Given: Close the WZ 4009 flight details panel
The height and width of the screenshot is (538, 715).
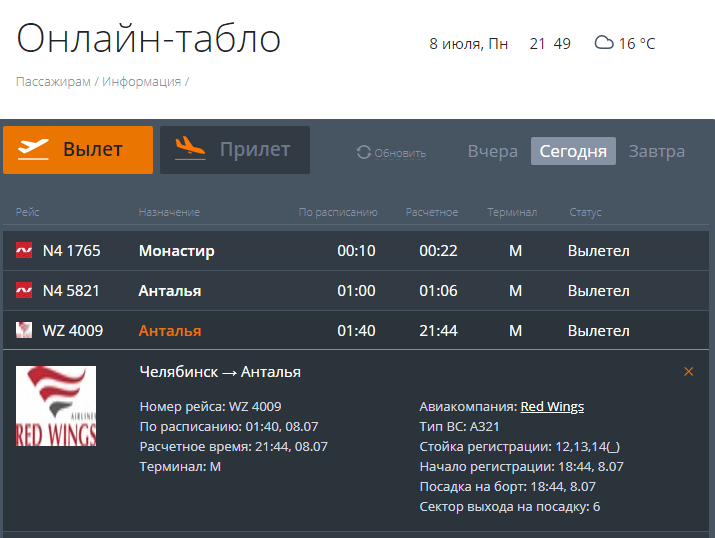Looking at the screenshot, I should click(x=689, y=372).
